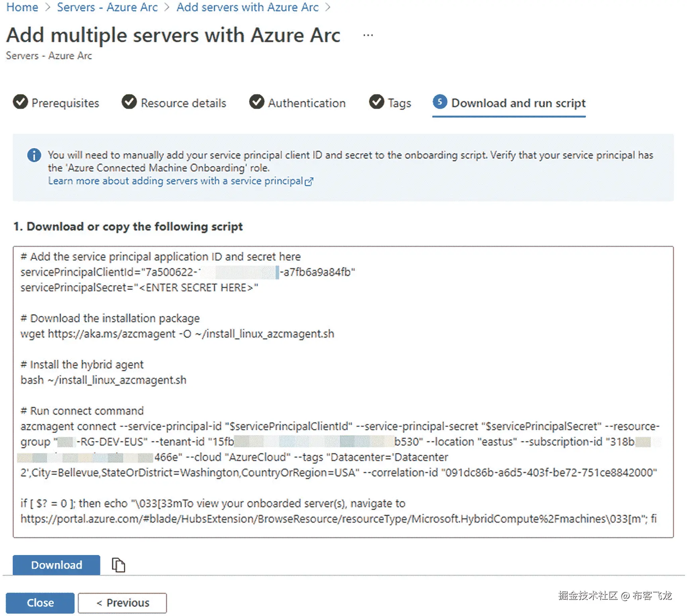Open Add servers with Azure Arc breadcrumb
Image resolution: width=687 pixels, height=616 pixels.
click(x=248, y=7)
